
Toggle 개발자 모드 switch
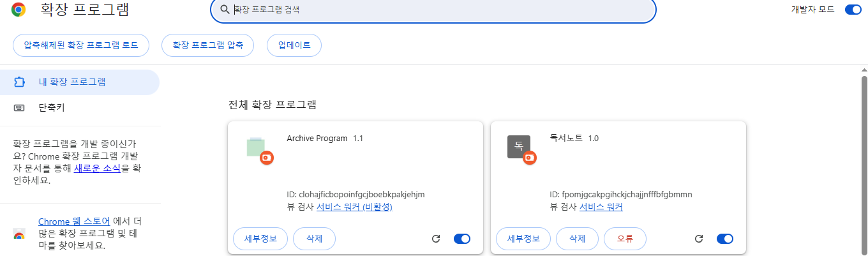click(853, 10)
